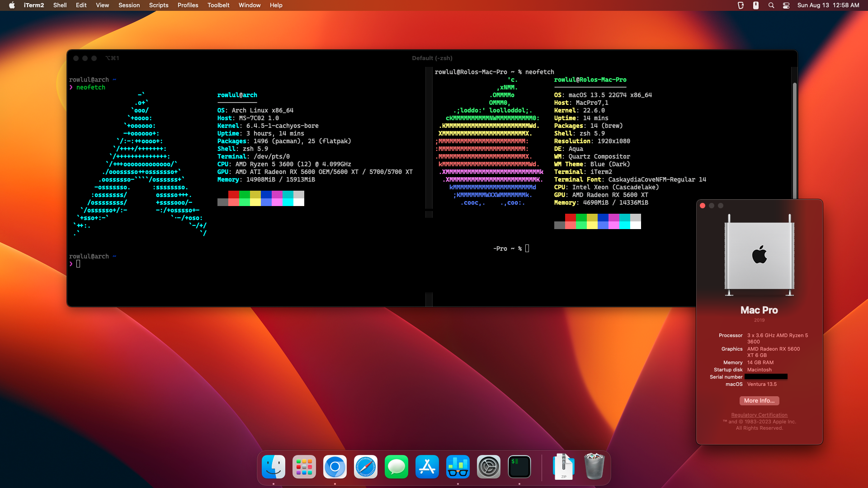Click the shield status icon in the menu bar
This screenshot has height=488, width=868.
pyautogui.click(x=741, y=5)
